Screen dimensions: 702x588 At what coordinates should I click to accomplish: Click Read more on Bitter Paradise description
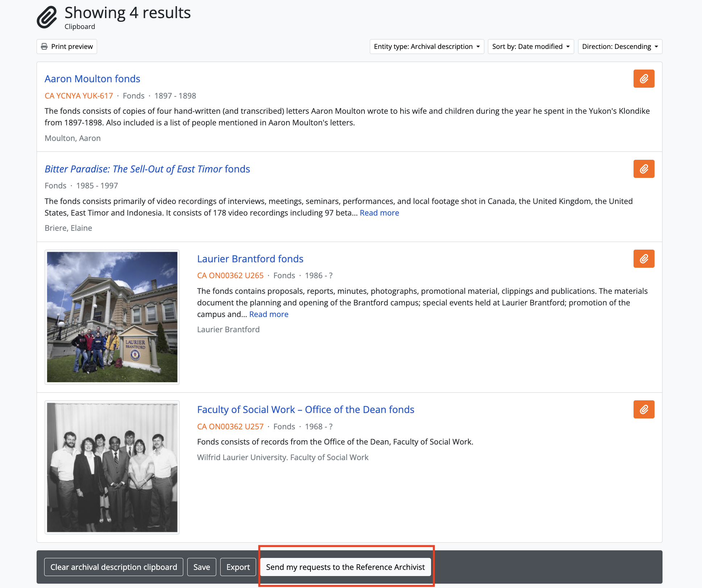[x=379, y=213]
